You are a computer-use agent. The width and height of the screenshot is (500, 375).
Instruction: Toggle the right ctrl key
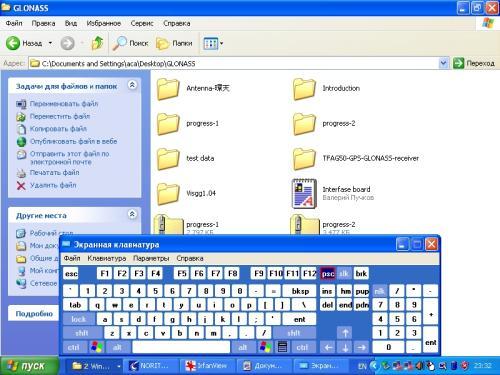(x=302, y=347)
